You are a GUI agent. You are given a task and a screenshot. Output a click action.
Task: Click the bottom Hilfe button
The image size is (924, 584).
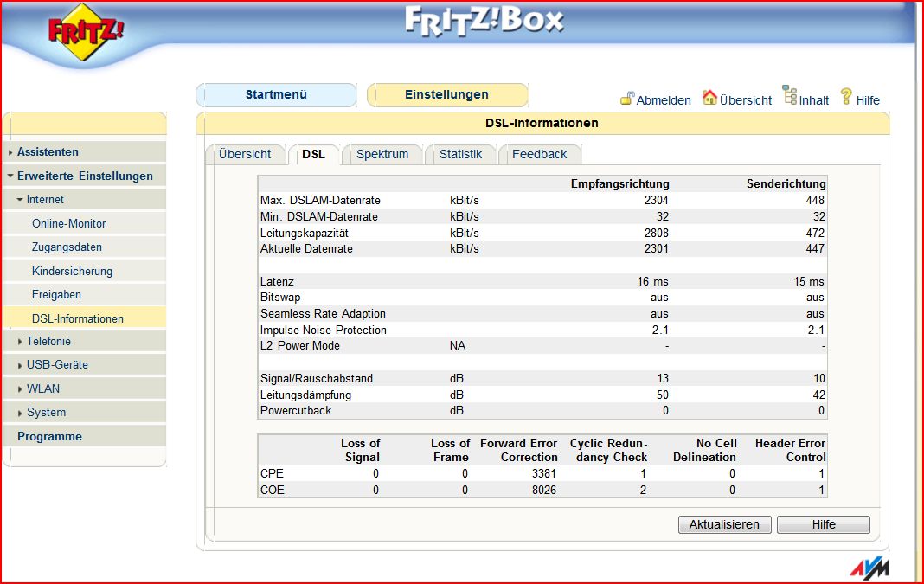pos(824,524)
